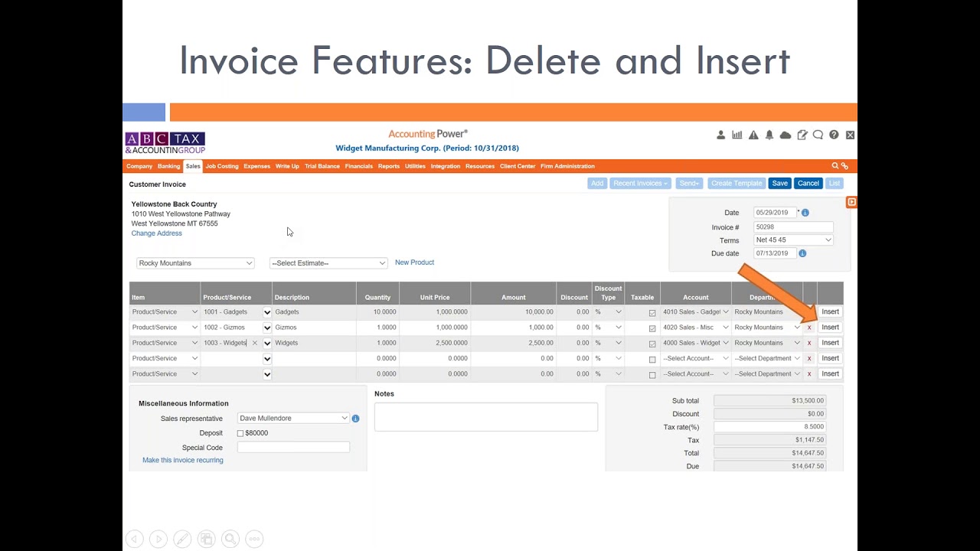Click the Special Code input field
Screen dimensions: 980x551
[x=293, y=447]
